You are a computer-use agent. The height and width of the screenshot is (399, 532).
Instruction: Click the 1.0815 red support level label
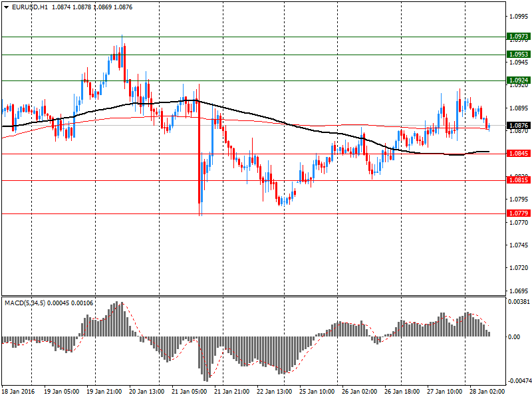(x=519, y=180)
